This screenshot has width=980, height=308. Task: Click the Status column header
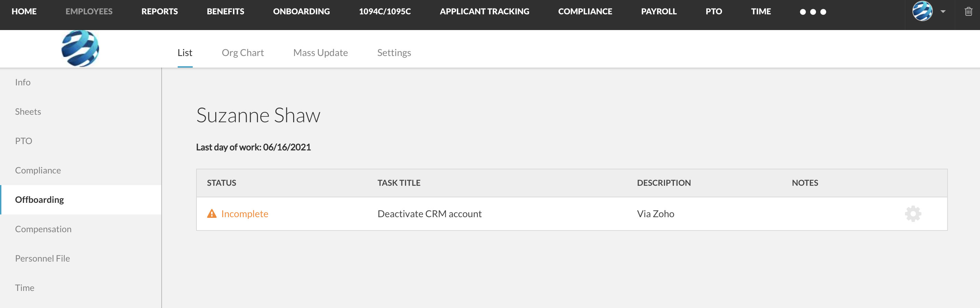[x=221, y=183]
